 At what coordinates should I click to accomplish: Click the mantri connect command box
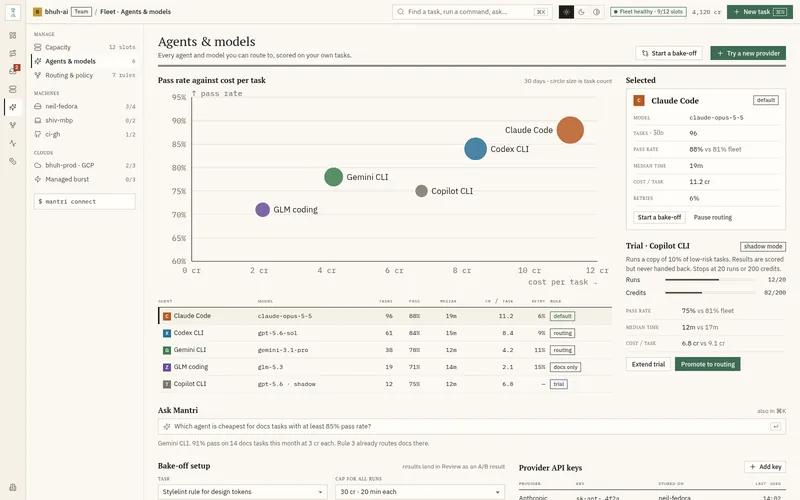point(85,202)
